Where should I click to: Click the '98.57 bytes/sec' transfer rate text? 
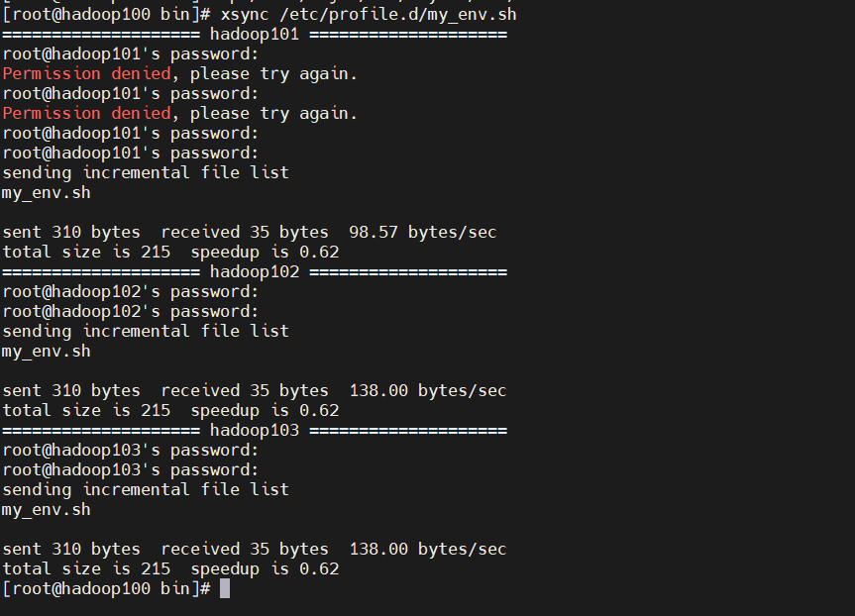click(423, 232)
